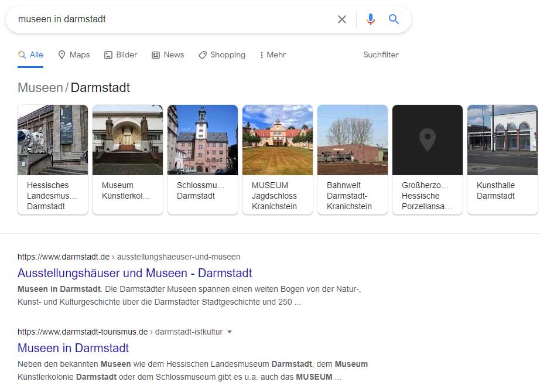Open 'Ausstellungshäuser und Museen - Darmstadt' result
Viewport: 540px width, 392px height.
tap(135, 273)
